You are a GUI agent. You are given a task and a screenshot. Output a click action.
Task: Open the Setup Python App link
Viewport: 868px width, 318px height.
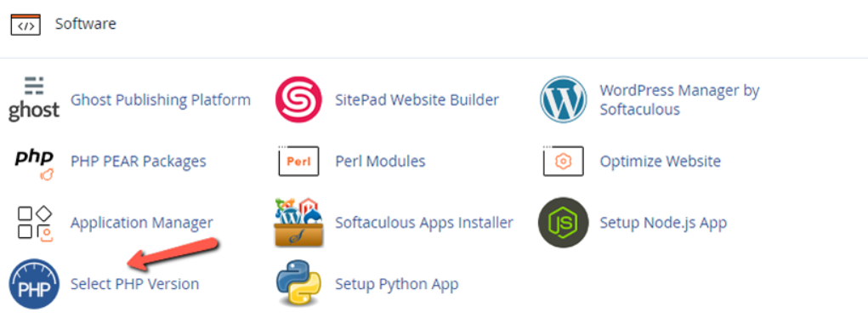397,284
